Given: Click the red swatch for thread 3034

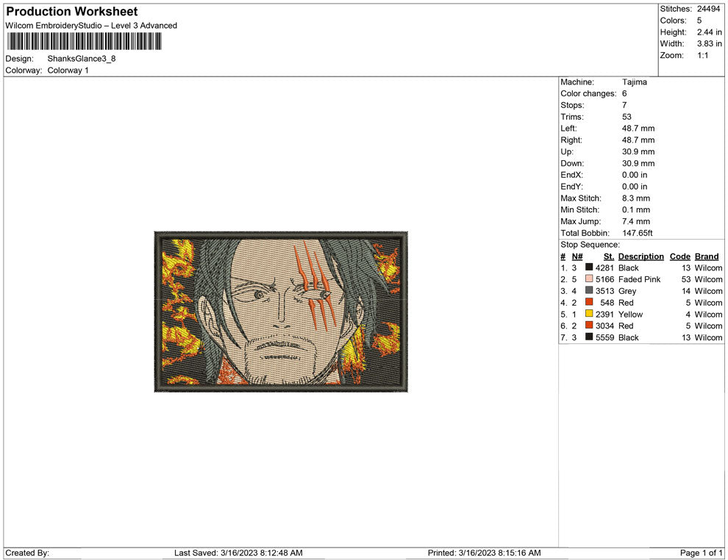Looking at the screenshot, I should tap(589, 326).
